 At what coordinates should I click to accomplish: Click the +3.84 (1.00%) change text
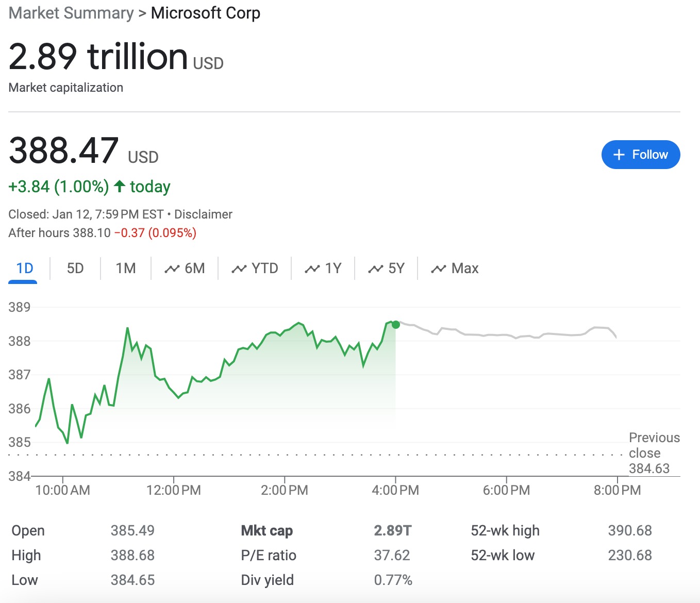(59, 187)
